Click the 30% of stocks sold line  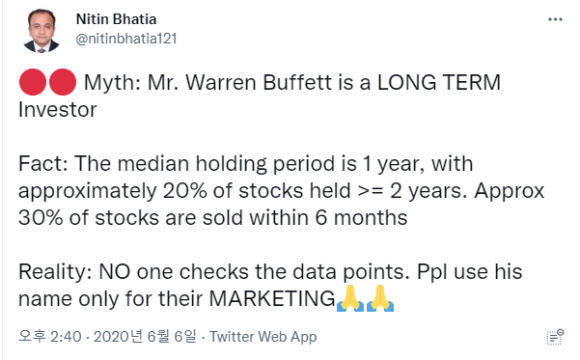point(213,218)
